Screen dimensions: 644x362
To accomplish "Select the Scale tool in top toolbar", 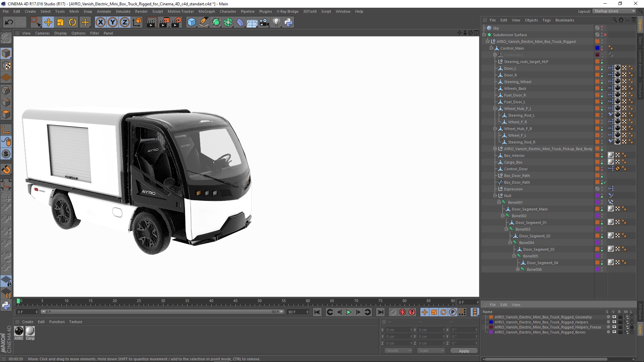I will pos(60,22).
